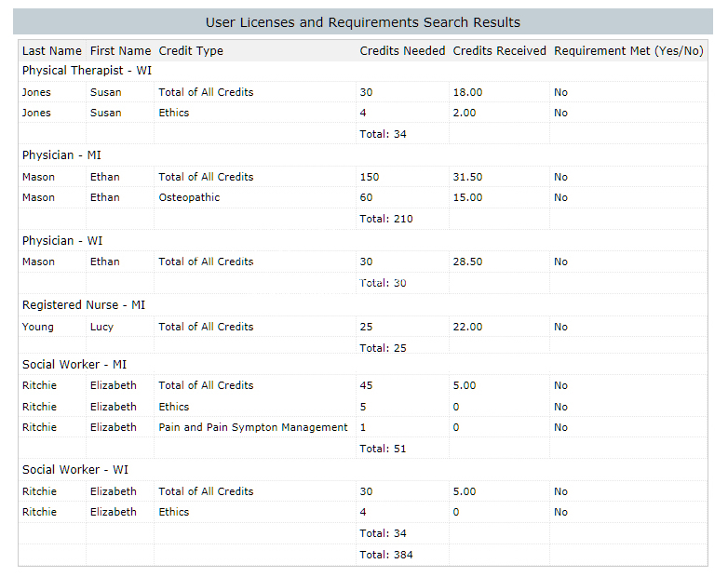The width and height of the screenshot is (728, 577).
Task: Click the "Credits Needed" column header
Action: coord(402,51)
